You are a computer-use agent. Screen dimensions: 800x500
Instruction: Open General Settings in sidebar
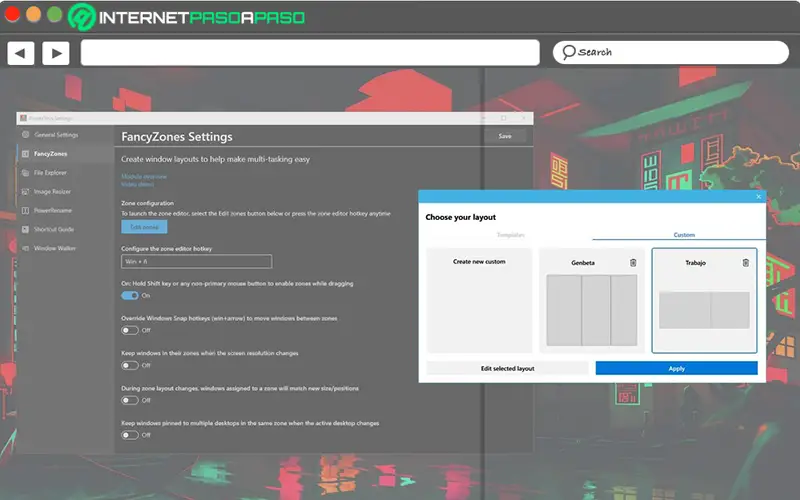56,135
